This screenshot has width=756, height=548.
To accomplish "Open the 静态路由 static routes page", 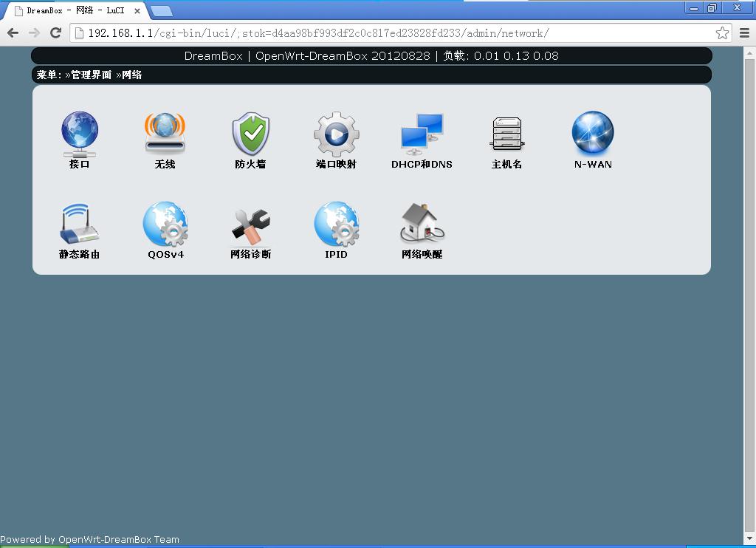I will [x=79, y=229].
